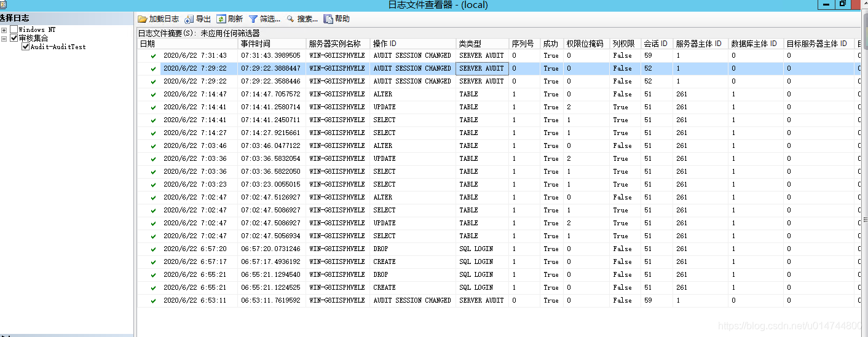868x337 pixels.
Task: Expand the Windows NT tree node
Action: click(x=4, y=29)
